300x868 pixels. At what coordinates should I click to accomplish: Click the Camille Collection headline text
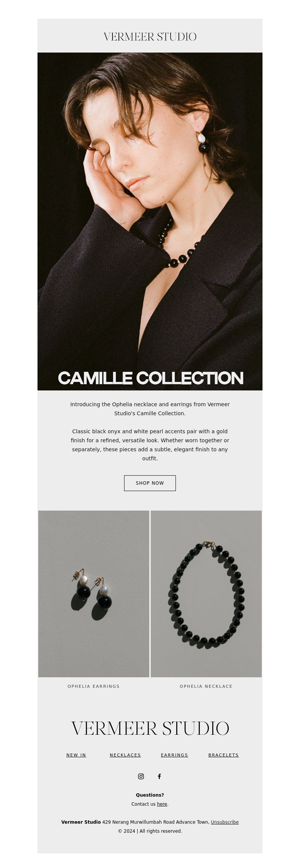click(x=151, y=378)
